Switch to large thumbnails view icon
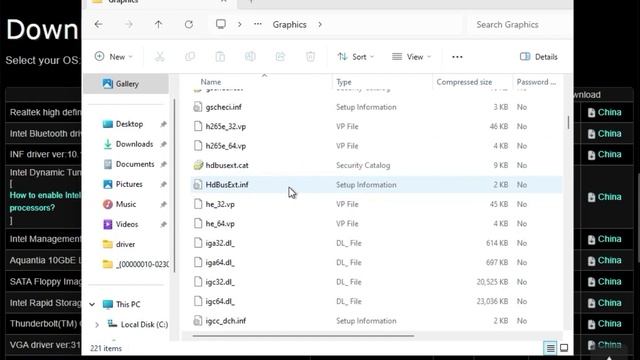The width and height of the screenshot is (640, 360). coord(564,348)
